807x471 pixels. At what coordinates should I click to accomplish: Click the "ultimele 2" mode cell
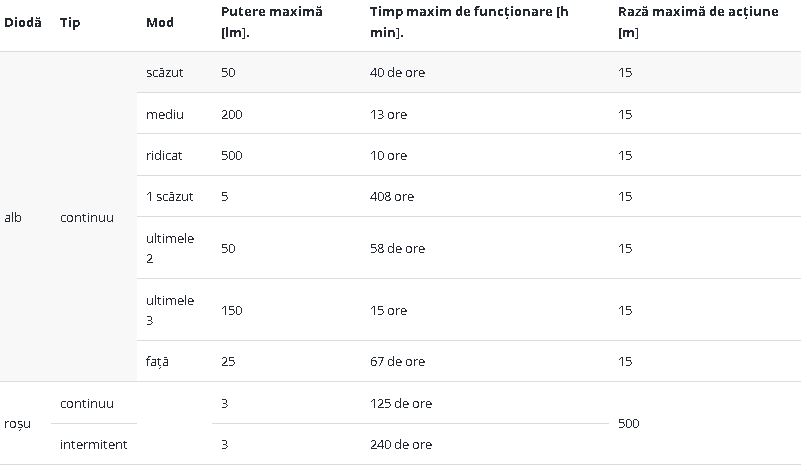pyautogui.click(x=170, y=248)
